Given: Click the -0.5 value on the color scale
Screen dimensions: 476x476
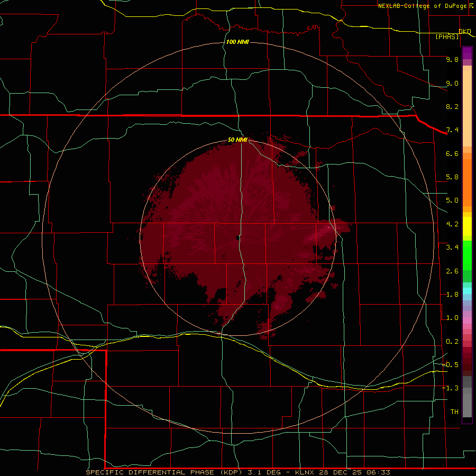Looking at the screenshot, I should pyautogui.click(x=451, y=365).
